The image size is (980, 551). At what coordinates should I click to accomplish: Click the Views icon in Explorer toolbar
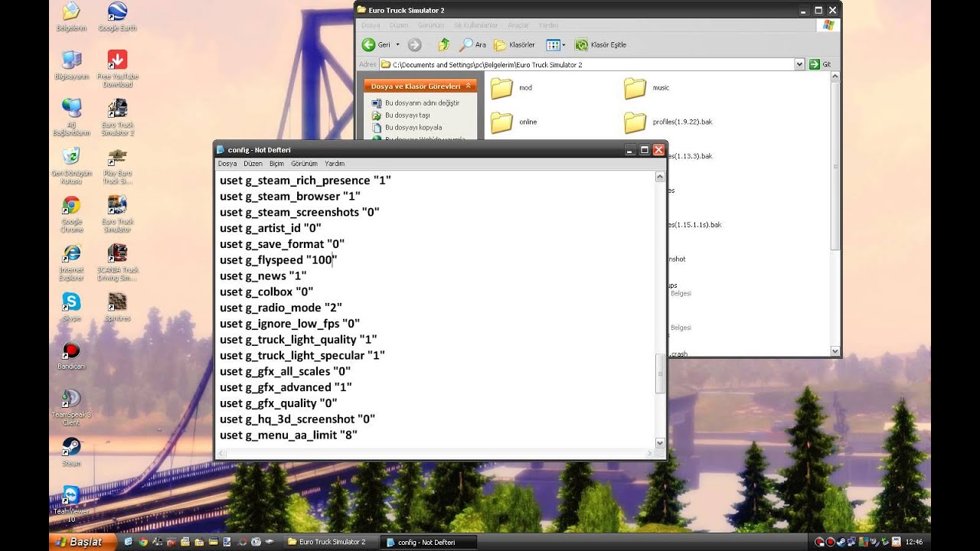pos(553,44)
